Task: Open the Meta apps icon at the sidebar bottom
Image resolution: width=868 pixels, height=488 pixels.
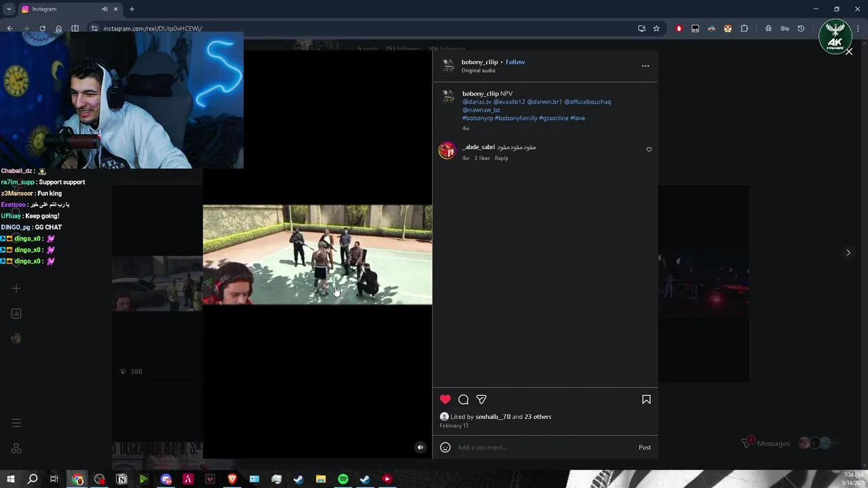Action: [x=16, y=449]
